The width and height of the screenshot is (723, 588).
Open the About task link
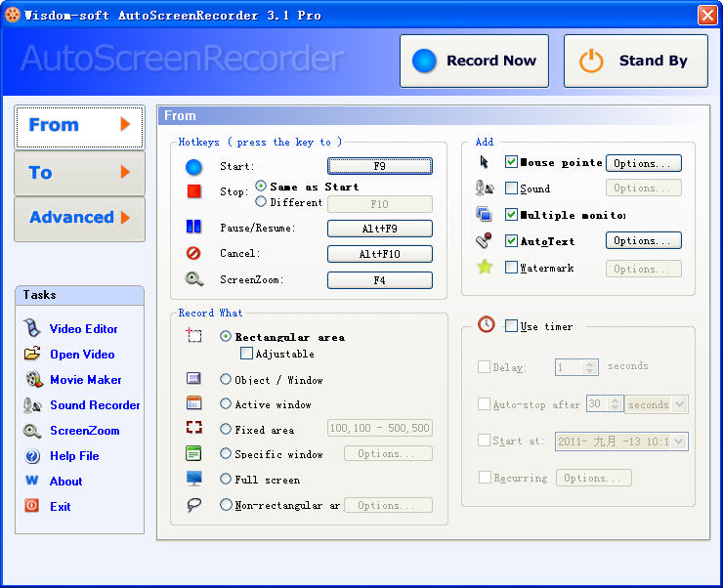[x=65, y=482]
